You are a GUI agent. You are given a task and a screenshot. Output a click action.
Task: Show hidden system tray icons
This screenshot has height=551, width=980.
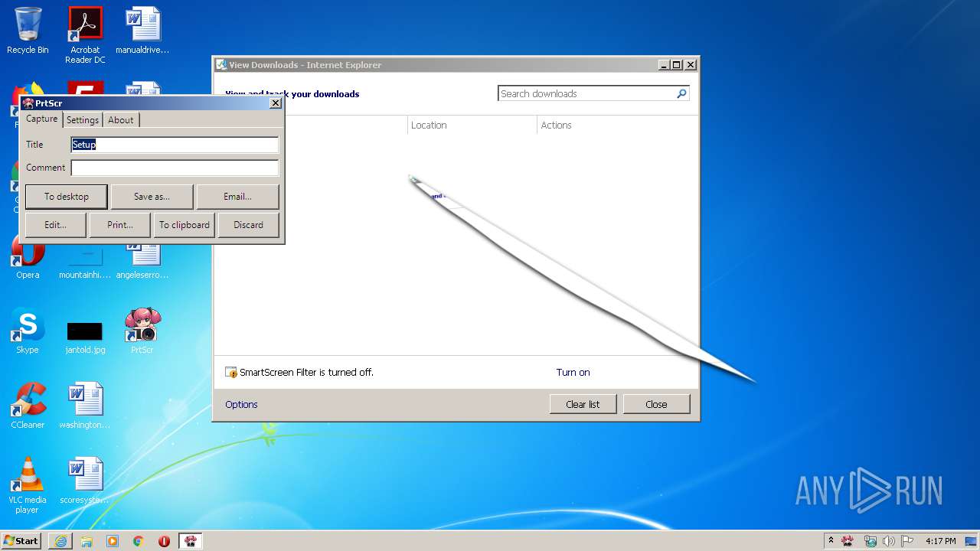coord(831,540)
